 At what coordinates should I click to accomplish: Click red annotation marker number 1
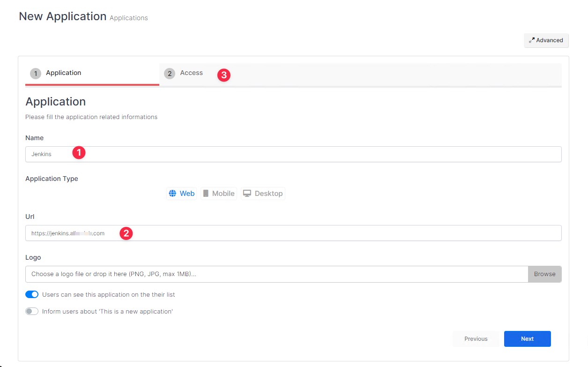[x=79, y=153]
